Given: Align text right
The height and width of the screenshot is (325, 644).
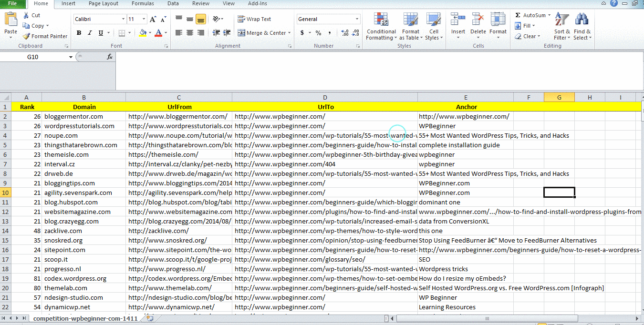Looking at the screenshot, I should [x=201, y=33].
